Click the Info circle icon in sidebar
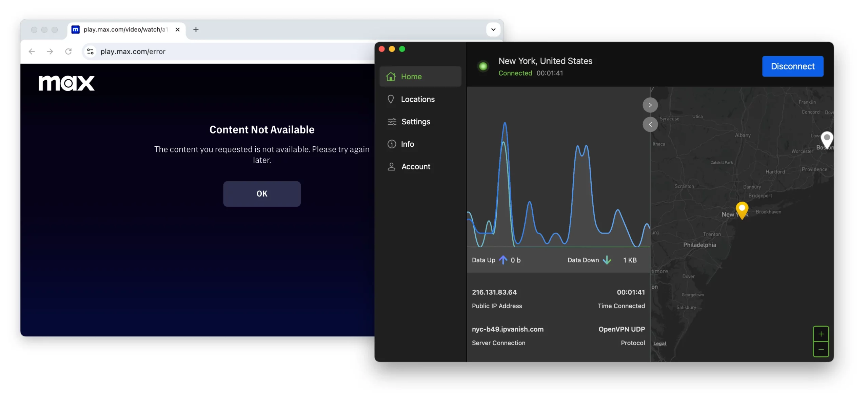Screen dimensions: 868x393 [x=392, y=144]
